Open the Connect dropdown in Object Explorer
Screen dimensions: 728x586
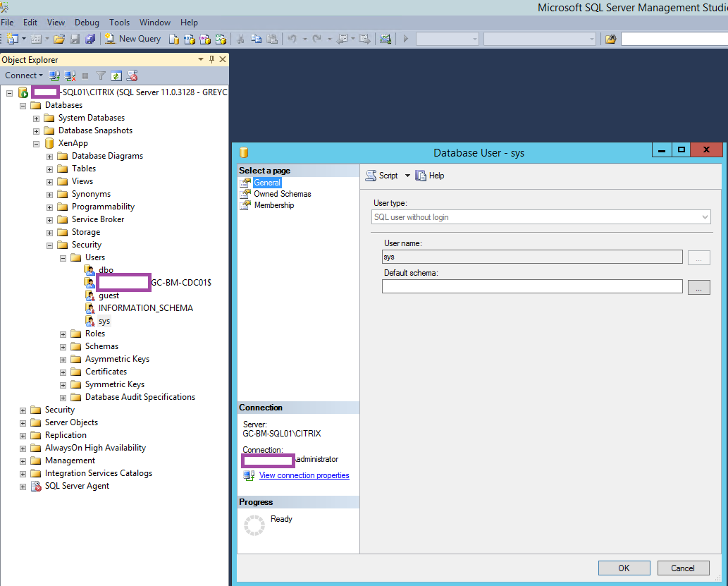coord(23,75)
